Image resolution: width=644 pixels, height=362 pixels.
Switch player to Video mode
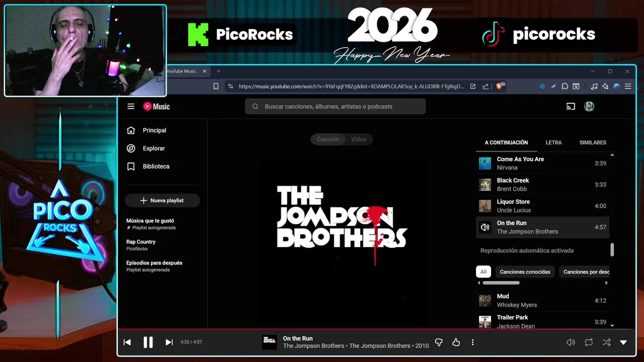359,139
